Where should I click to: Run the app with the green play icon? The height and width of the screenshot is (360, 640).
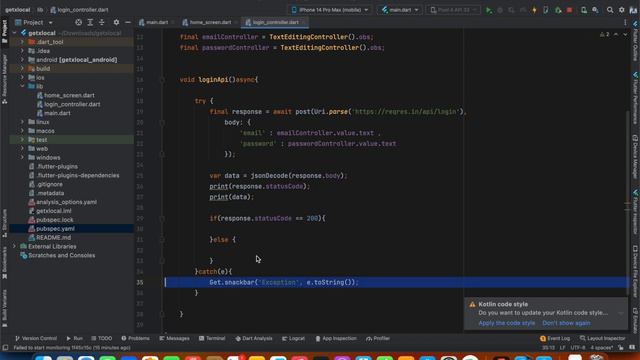coord(489,10)
